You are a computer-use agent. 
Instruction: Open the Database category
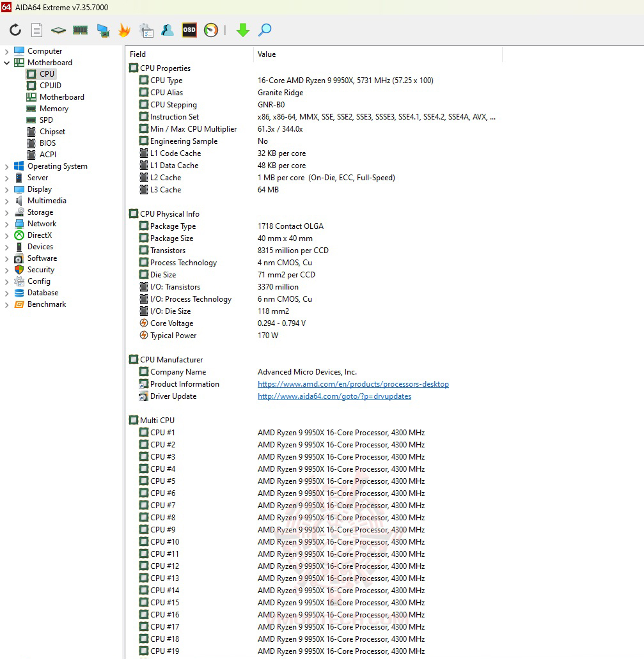[43, 293]
